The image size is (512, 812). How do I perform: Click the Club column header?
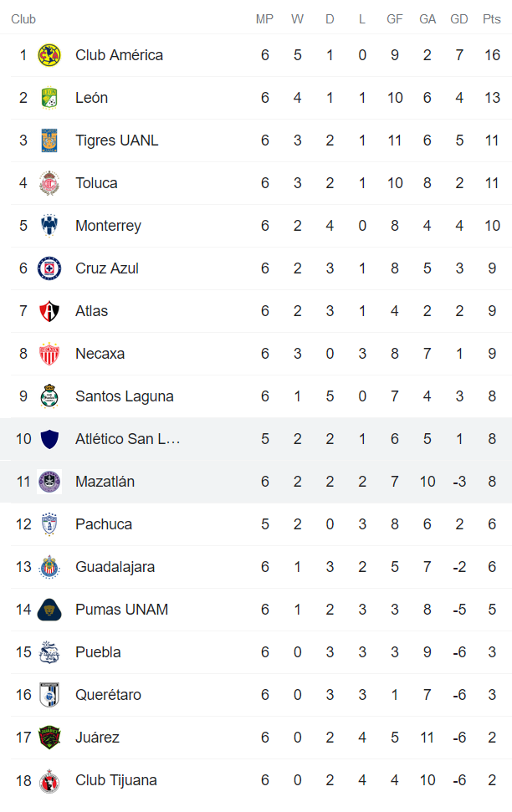pyautogui.click(x=23, y=18)
